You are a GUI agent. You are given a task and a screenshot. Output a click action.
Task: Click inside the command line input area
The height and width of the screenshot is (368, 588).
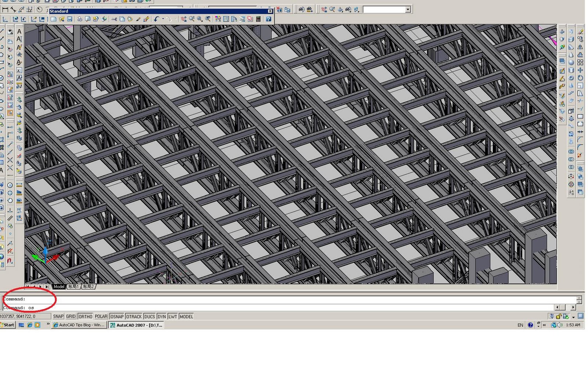click(x=147, y=307)
